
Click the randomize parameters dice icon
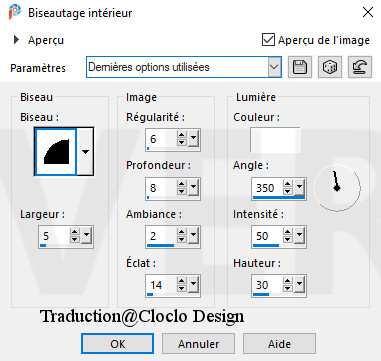(330, 67)
